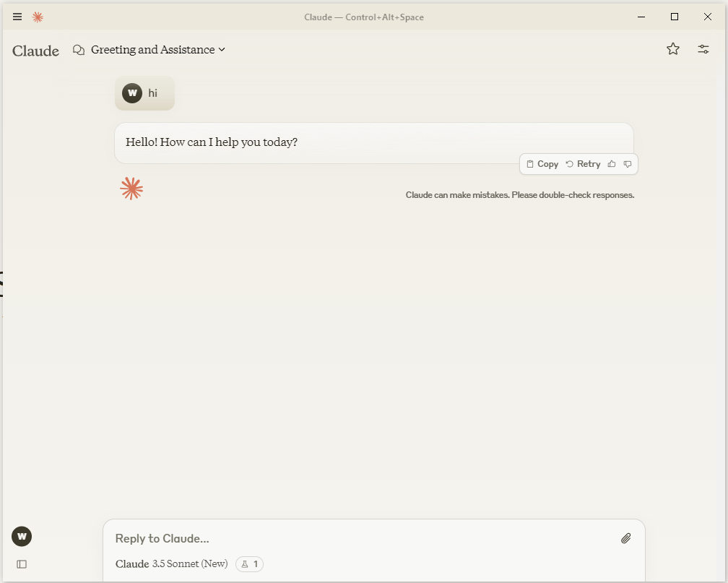The image size is (728, 583).
Task: Open the W user profile avatar at bottom left
Action: pyautogui.click(x=22, y=537)
